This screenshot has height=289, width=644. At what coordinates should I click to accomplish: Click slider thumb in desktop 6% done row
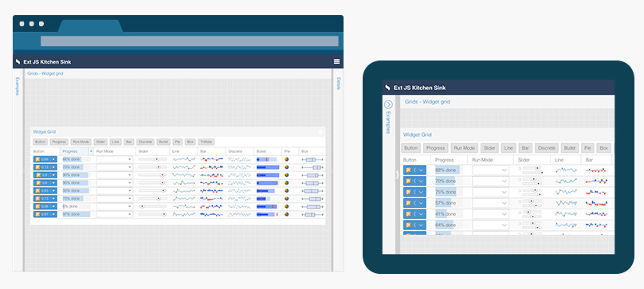[x=142, y=206]
